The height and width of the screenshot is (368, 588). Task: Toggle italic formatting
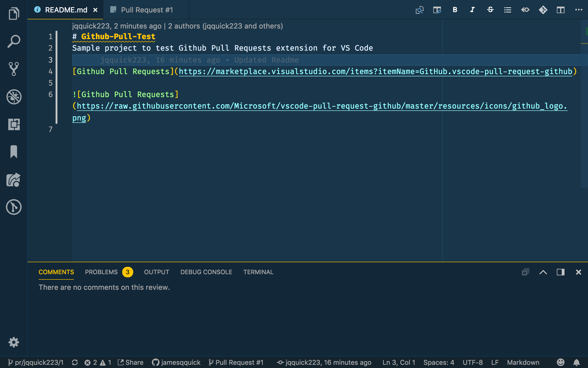pos(472,10)
